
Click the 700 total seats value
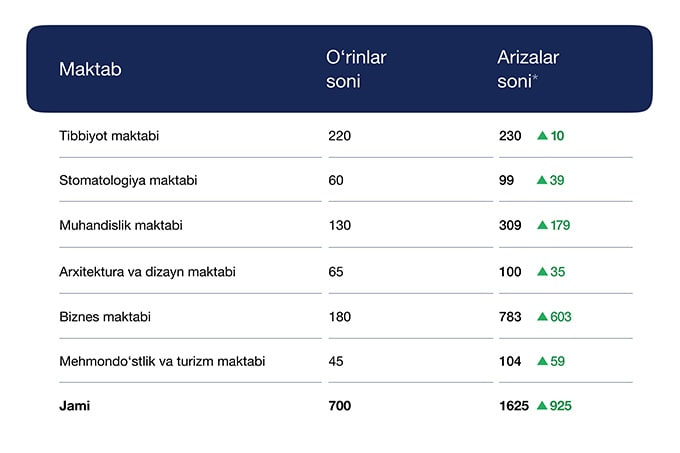coord(340,406)
